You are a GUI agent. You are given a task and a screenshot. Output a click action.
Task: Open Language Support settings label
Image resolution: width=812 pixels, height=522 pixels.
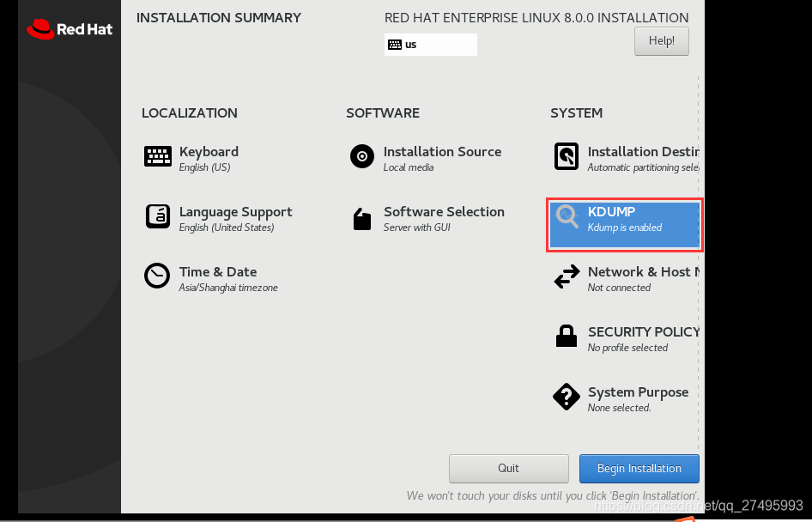[236, 212]
